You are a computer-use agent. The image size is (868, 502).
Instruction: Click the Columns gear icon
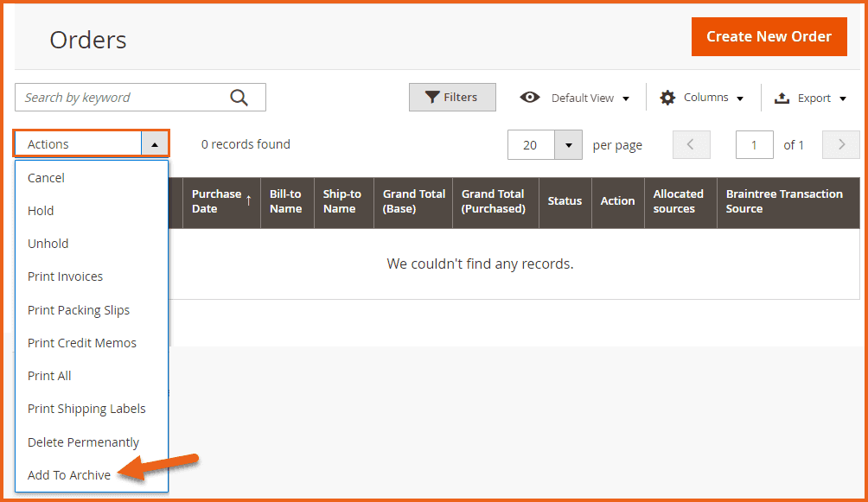(667, 98)
